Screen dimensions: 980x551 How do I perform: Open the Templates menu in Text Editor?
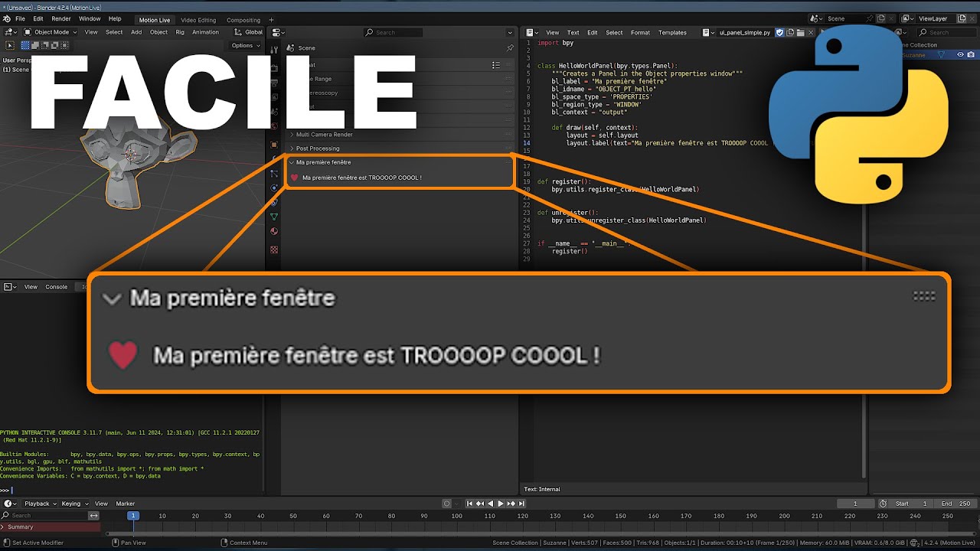point(672,32)
